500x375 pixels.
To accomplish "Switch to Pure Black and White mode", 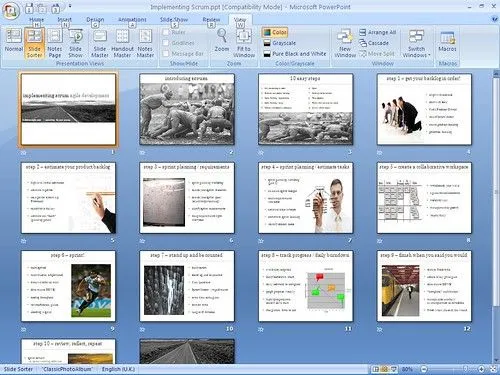I will tap(295, 54).
